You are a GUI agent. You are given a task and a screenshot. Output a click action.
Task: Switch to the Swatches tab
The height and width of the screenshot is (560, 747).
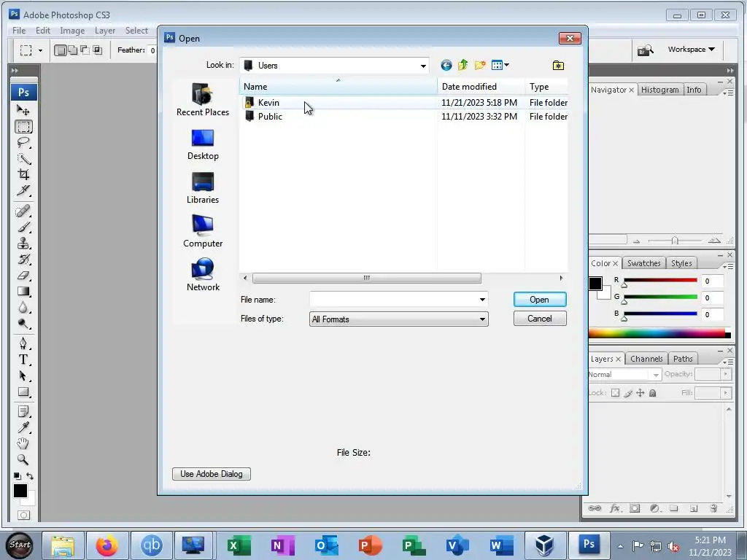tap(643, 263)
